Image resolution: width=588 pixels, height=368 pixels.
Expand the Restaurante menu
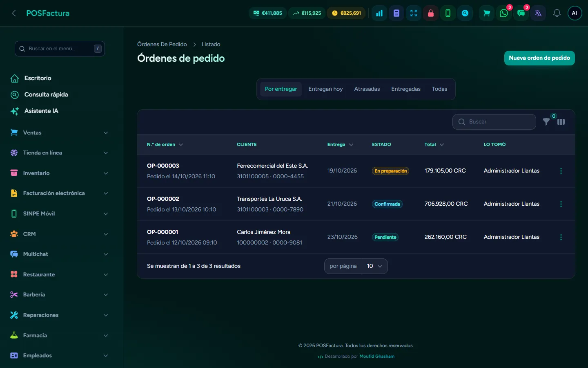60,274
